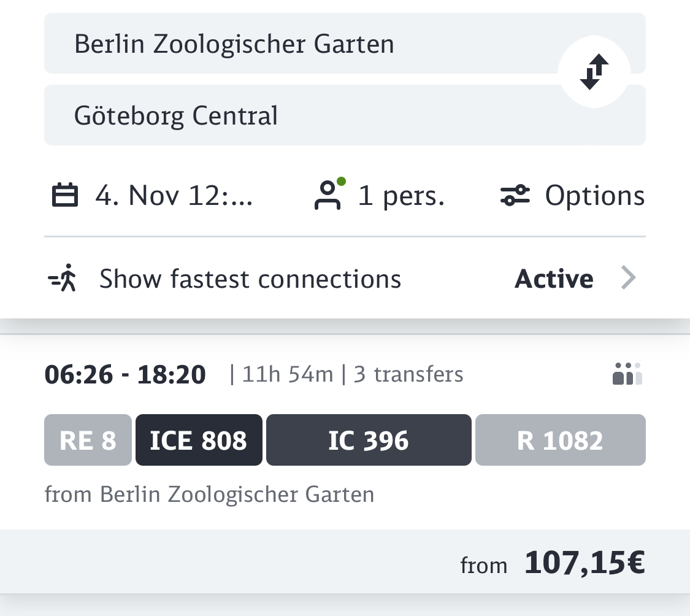Select the R 1082 train segment

[560, 441]
